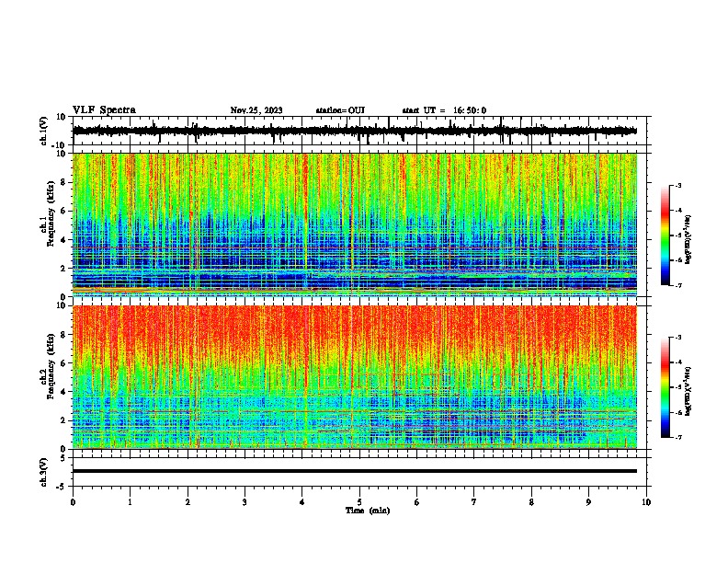Screen dimensions: 728x563
Task: Click the "3" minute tick on time axis
Action: [245, 502]
